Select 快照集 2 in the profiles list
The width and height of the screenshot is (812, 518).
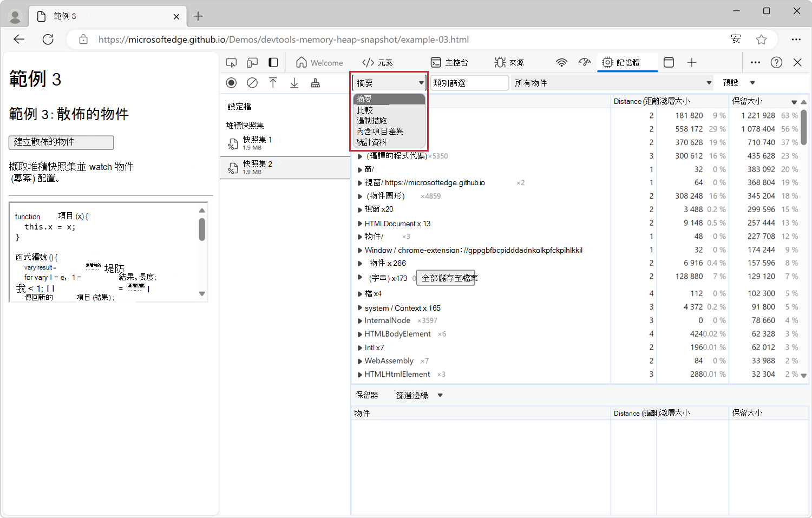(285, 167)
